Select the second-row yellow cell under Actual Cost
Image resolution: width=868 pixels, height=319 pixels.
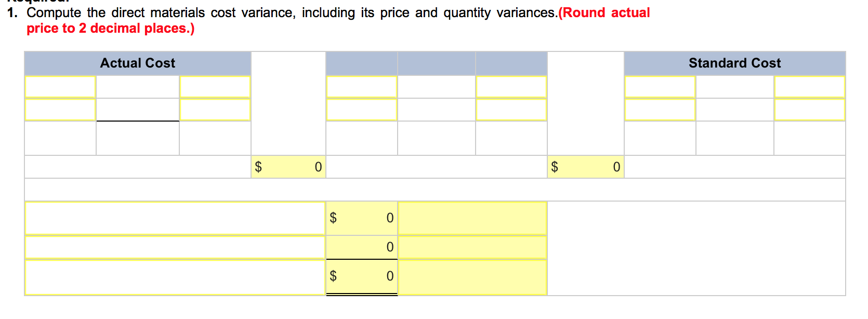click(x=60, y=110)
